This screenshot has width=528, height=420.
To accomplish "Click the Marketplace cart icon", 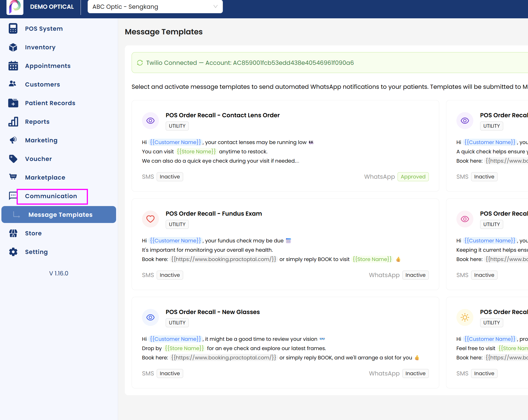I will pos(13,177).
